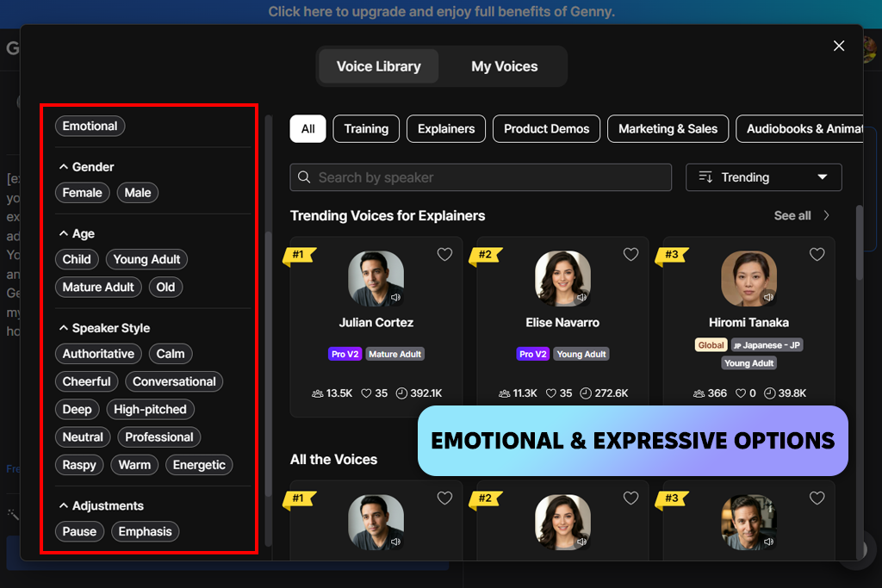Switch to the Voice Library tab
Image resolution: width=882 pixels, height=588 pixels.
tap(379, 66)
